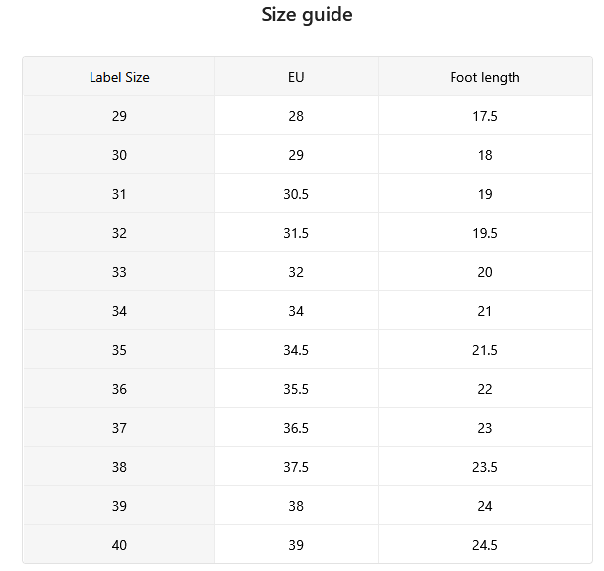Select the EU column header
Image resolution: width=604 pixels, height=571 pixels.
click(296, 77)
